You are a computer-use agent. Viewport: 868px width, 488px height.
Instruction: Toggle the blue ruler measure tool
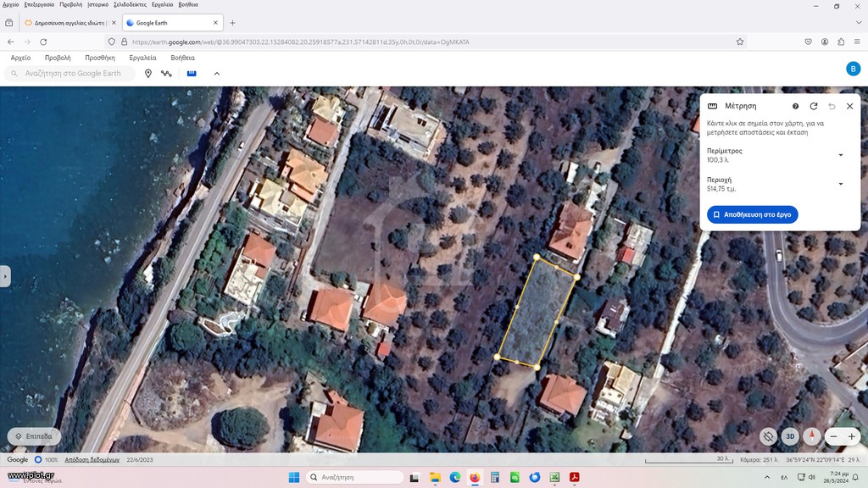tap(192, 73)
